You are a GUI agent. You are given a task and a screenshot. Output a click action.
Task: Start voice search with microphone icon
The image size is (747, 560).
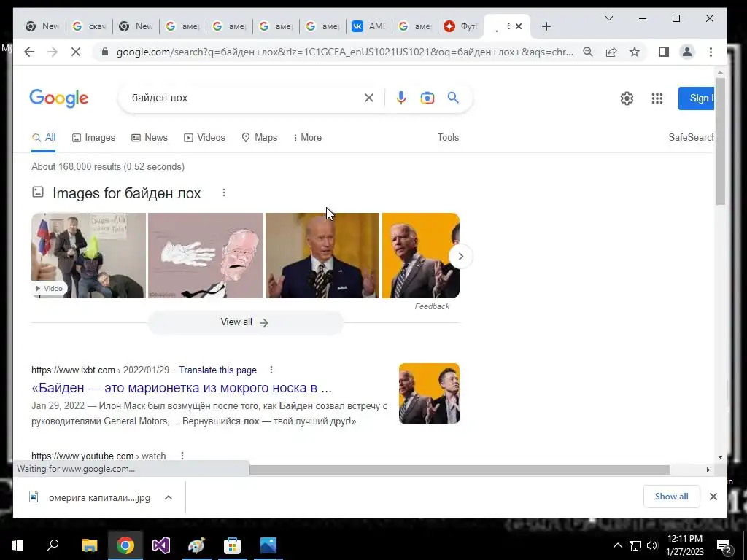click(x=401, y=98)
